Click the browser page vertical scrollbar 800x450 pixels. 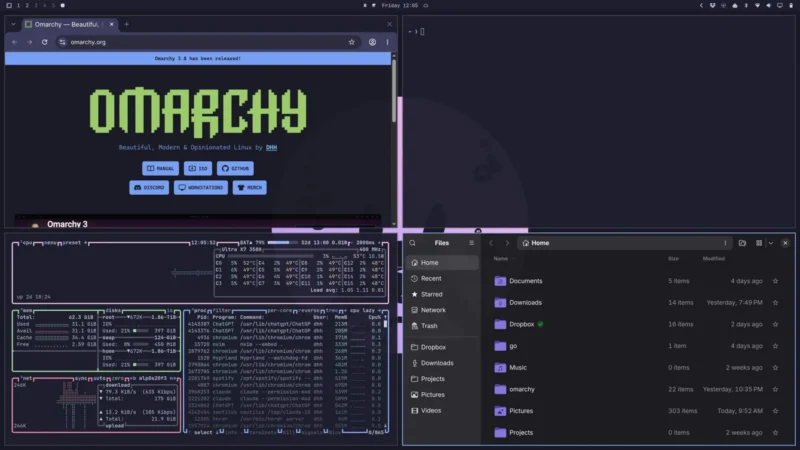394,92
